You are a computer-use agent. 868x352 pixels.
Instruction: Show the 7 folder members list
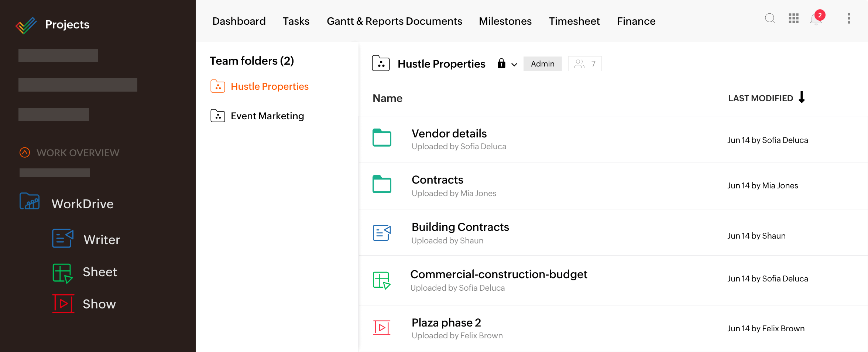[x=584, y=64]
